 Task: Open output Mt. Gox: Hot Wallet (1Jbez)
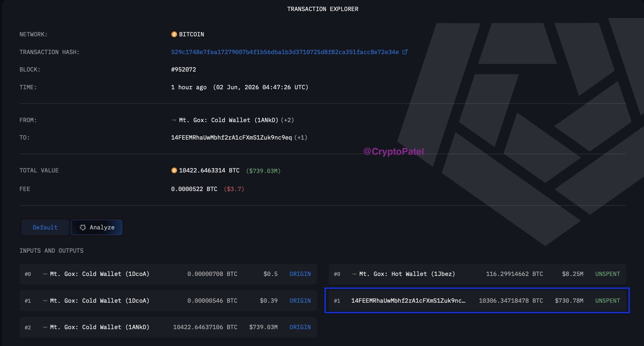(407, 274)
